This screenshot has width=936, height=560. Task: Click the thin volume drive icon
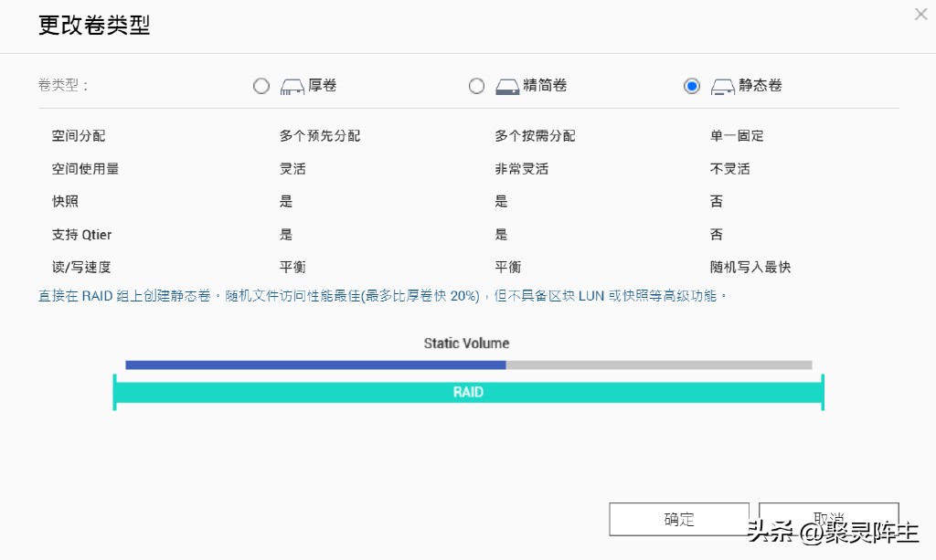coord(508,85)
